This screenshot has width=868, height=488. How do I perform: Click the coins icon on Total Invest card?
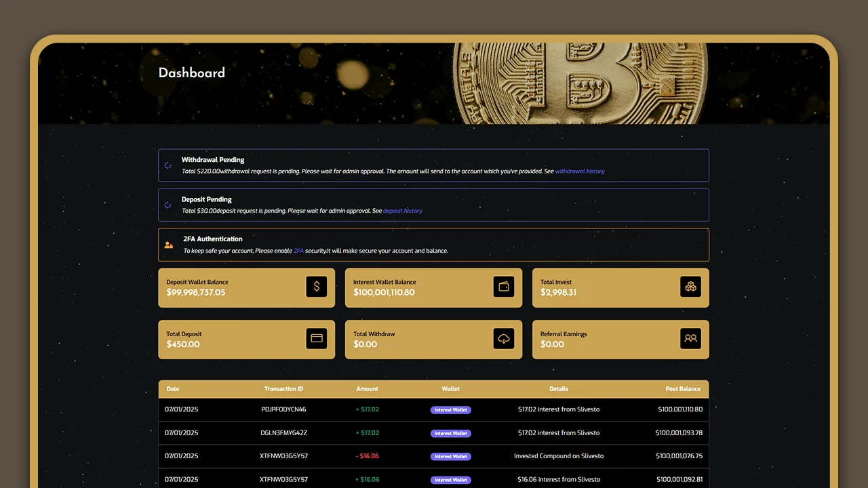[x=690, y=287]
